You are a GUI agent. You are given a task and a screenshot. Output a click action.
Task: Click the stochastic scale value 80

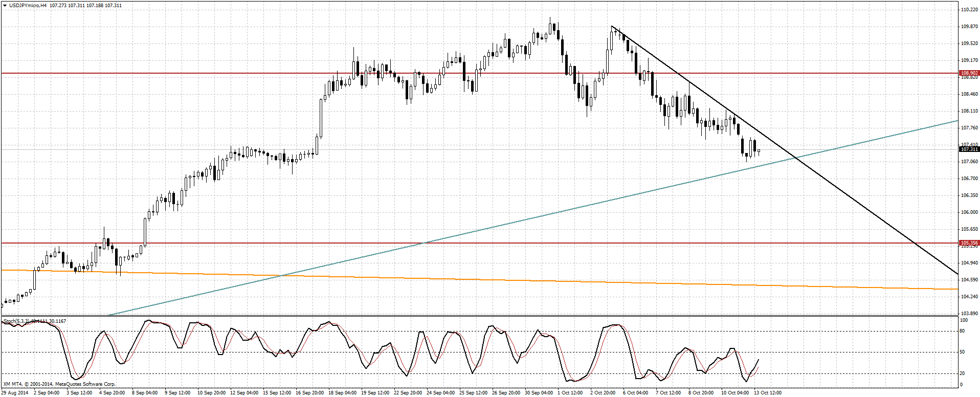tap(962, 331)
